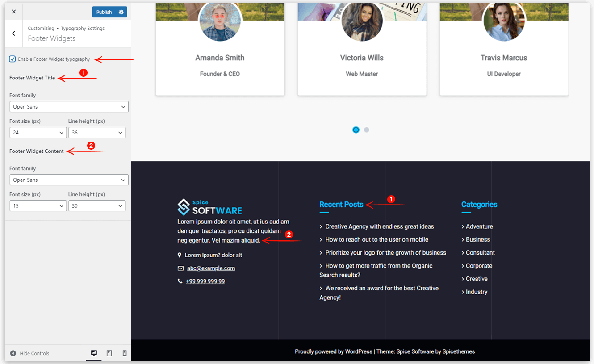Click Founder & CEO job title
594x364 pixels.
[x=220, y=74]
